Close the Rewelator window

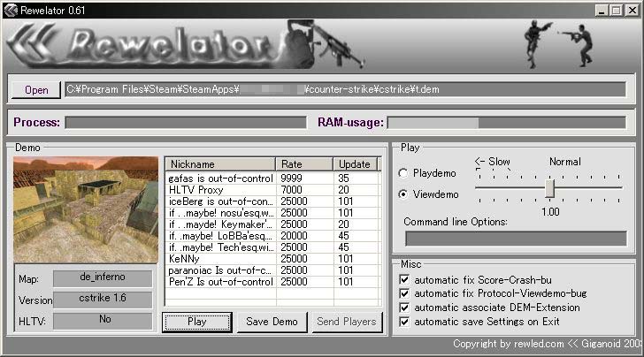click(632, 11)
